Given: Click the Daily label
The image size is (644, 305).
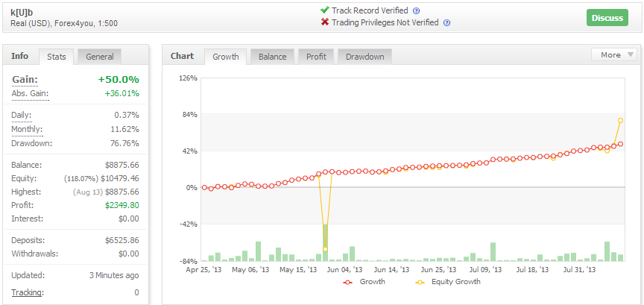Looking at the screenshot, I should [22, 116].
